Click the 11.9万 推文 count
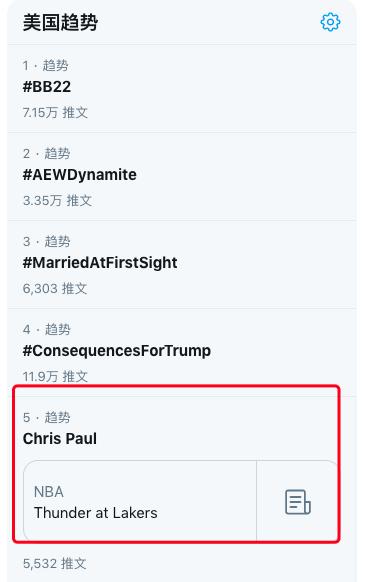The image size is (392, 582). [x=55, y=376]
